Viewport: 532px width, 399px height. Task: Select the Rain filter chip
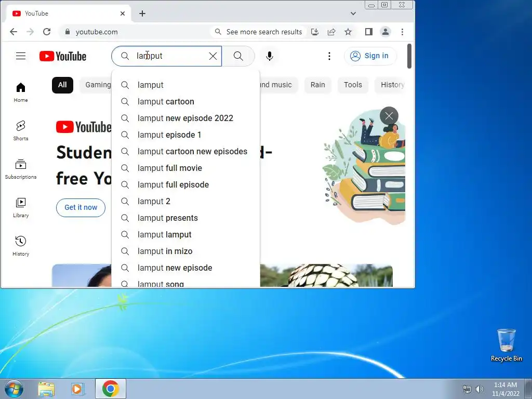[317, 85]
